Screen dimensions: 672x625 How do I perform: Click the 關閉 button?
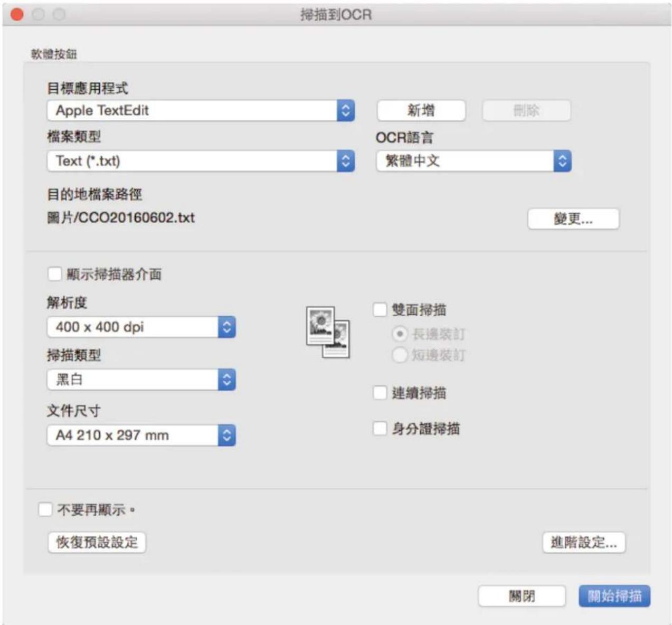[x=522, y=596]
